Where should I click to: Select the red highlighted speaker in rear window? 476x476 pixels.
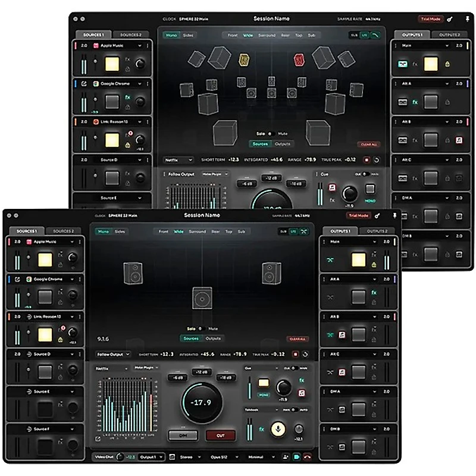click(x=299, y=58)
